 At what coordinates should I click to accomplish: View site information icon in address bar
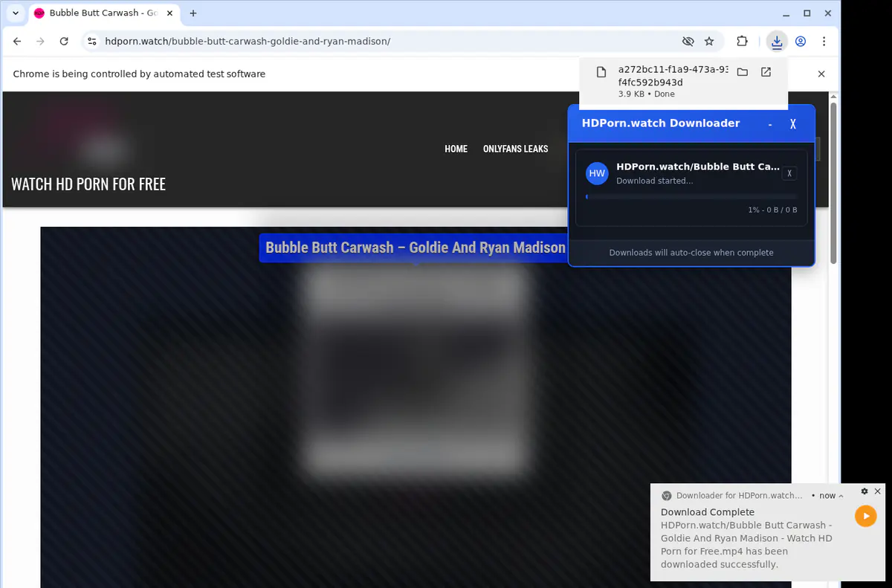(x=91, y=42)
